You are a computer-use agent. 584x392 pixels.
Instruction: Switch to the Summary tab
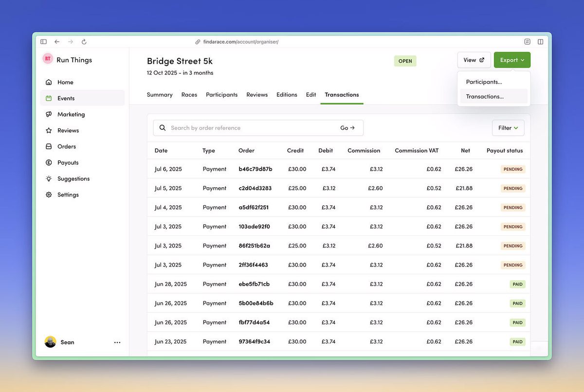coord(160,95)
